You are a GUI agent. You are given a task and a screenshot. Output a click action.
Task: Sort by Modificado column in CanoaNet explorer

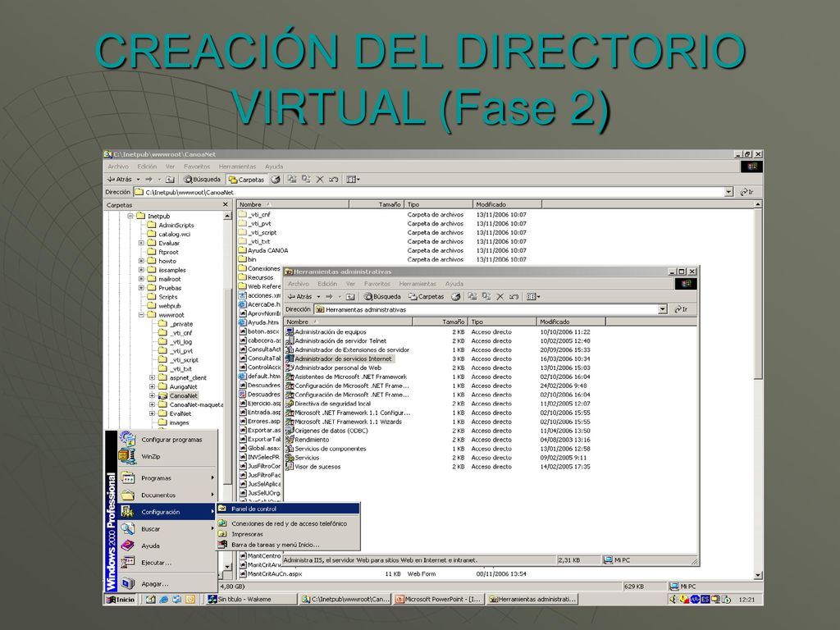coord(507,204)
